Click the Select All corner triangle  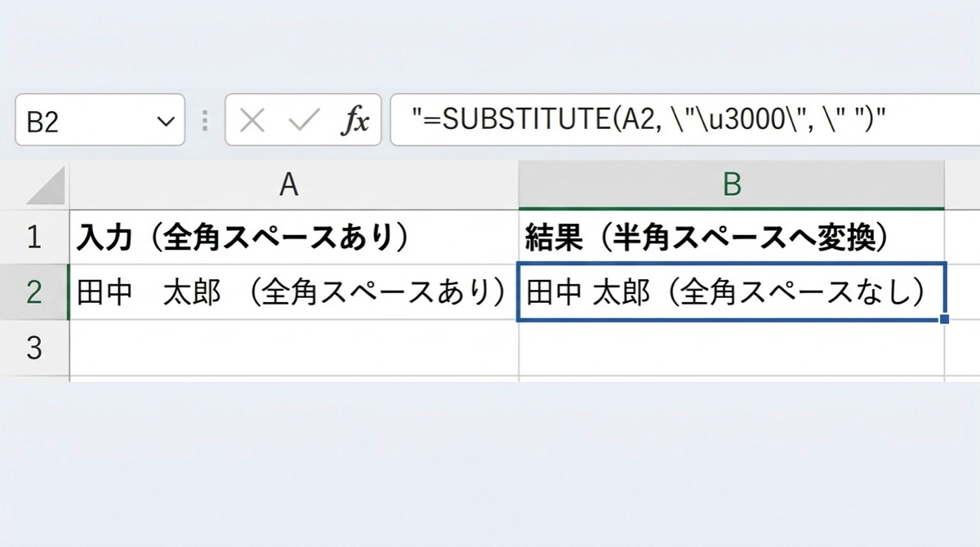47,187
